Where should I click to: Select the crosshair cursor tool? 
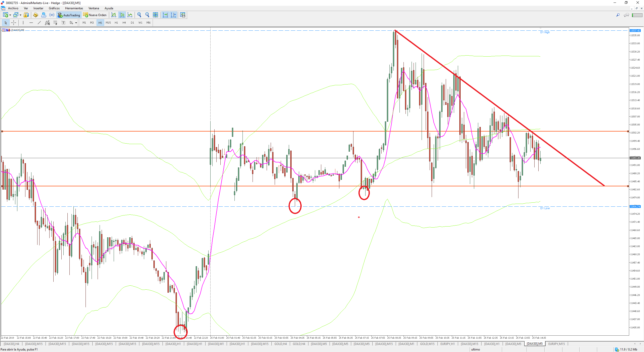(14, 23)
